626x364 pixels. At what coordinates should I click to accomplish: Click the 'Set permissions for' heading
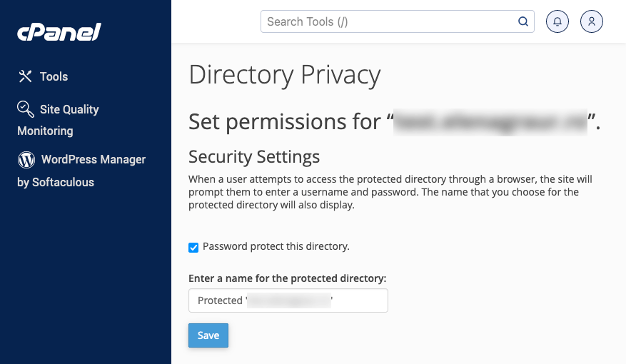coord(395,122)
